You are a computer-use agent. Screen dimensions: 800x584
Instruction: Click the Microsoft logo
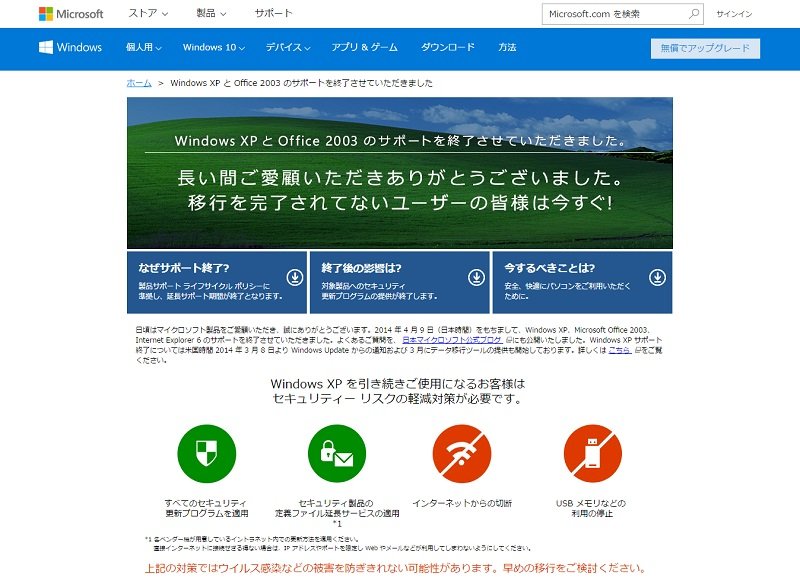71,14
